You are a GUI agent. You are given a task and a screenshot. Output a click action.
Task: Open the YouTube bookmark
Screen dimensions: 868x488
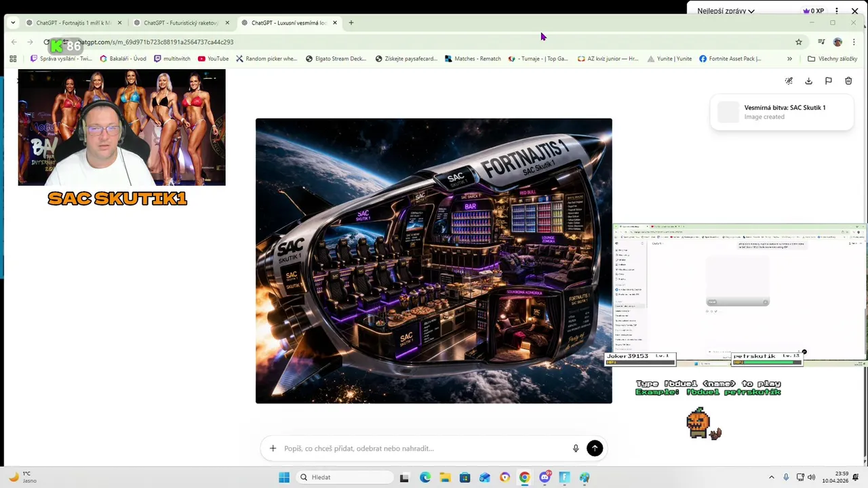(x=213, y=59)
